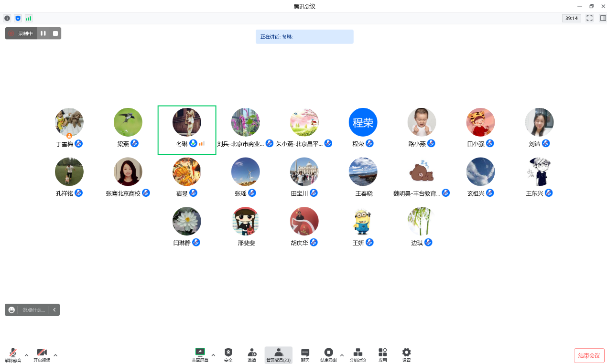Check the green network signal icon

[x=29, y=18]
